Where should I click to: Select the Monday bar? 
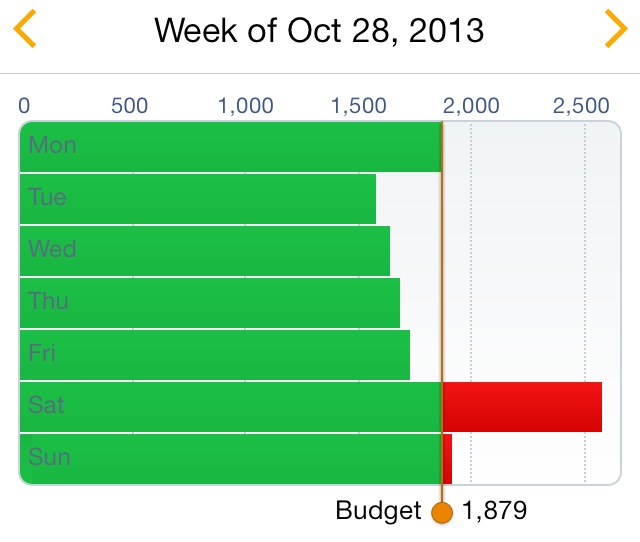[x=230, y=146]
